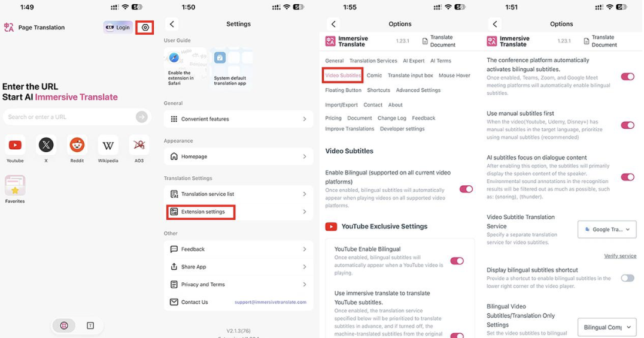Expand the Bilingual Compare subtitles dropdown
Screen dimensions: 644x338
pos(607,327)
